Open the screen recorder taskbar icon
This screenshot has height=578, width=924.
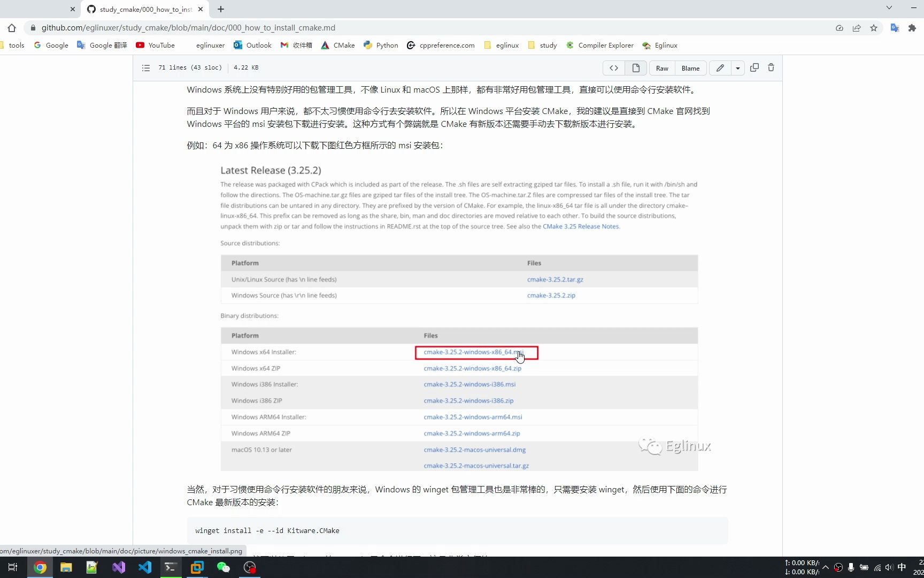[250, 567]
